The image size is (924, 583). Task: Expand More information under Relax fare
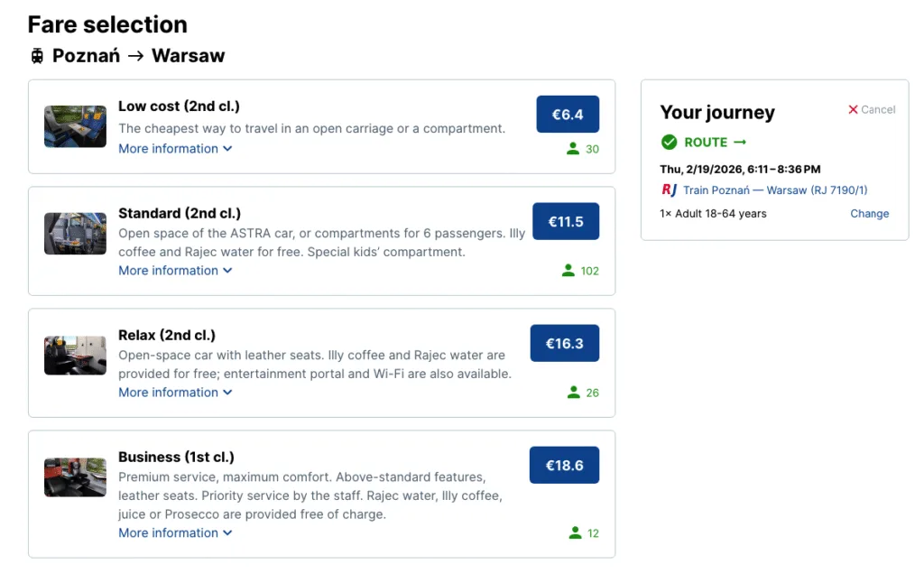click(x=175, y=393)
